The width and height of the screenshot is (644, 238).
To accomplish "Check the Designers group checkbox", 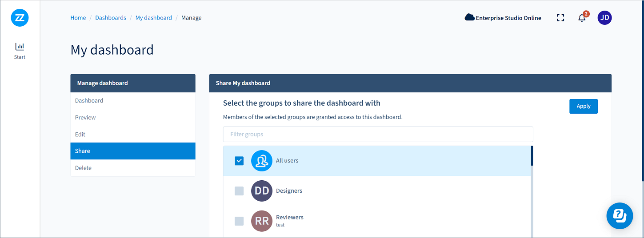I will (239, 191).
